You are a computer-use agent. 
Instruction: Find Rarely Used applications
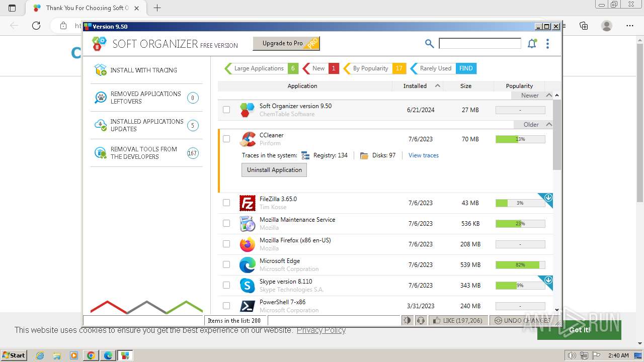pyautogui.click(x=443, y=68)
